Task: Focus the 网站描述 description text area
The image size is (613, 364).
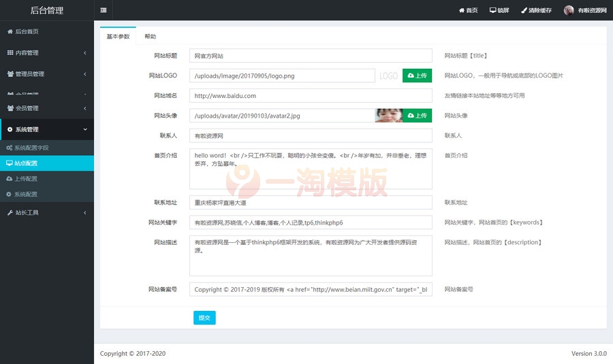Action: 311,256
